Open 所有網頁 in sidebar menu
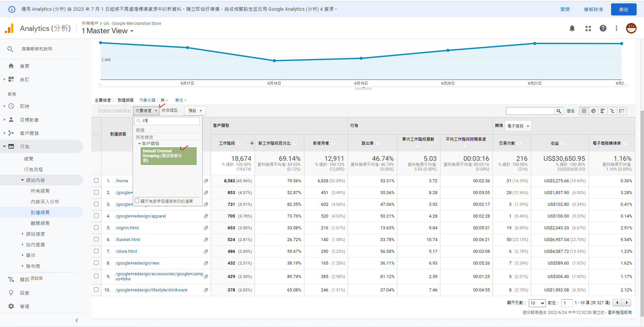This screenshot has height=327, width=644. click(40, 191)
